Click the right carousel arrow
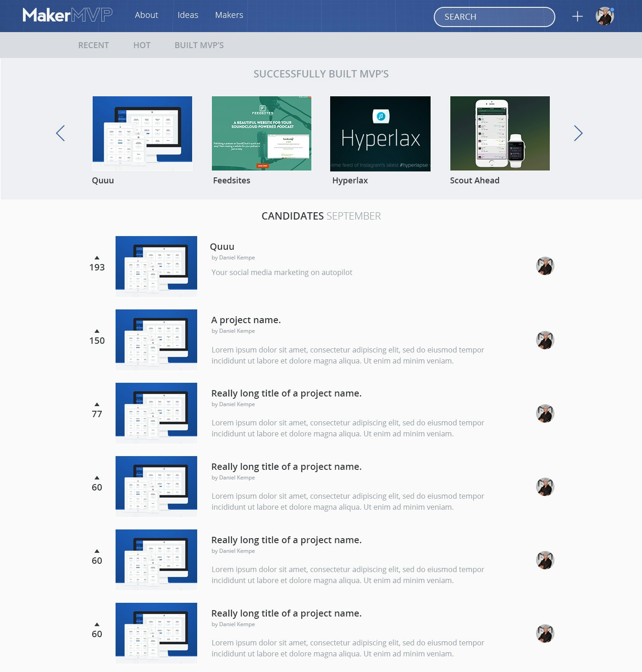This screenshot has width=642, height=672. tap(579, 133)
